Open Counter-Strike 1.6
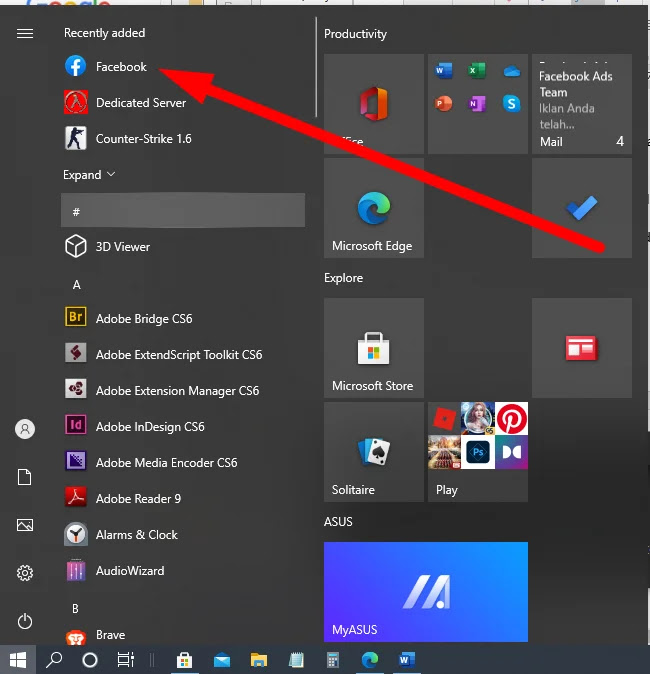This screenshot has height=674, width=650. (x=183, y=138)
